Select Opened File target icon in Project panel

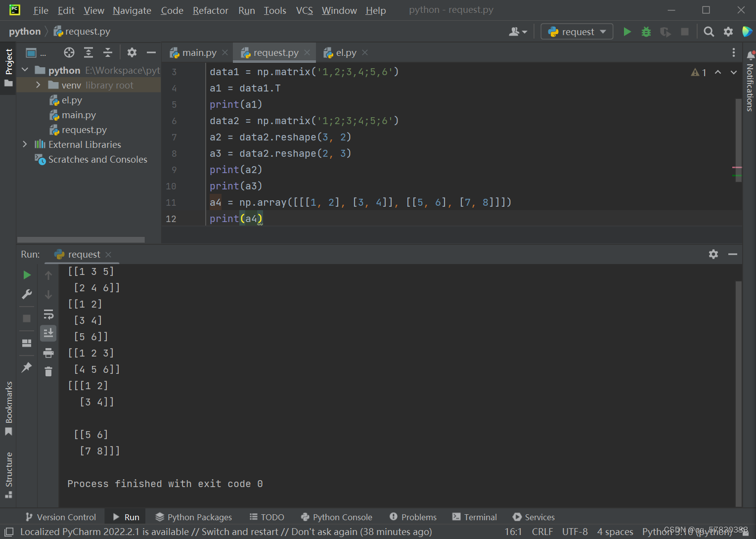click(69, 52)
